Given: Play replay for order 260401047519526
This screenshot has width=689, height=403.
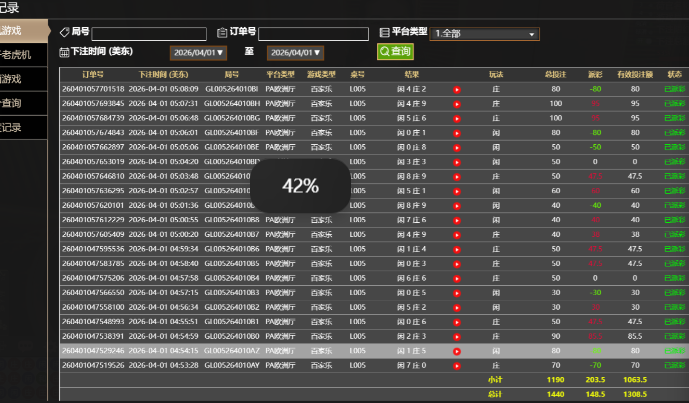Looking at the screenshot, I should pos(457,365).
